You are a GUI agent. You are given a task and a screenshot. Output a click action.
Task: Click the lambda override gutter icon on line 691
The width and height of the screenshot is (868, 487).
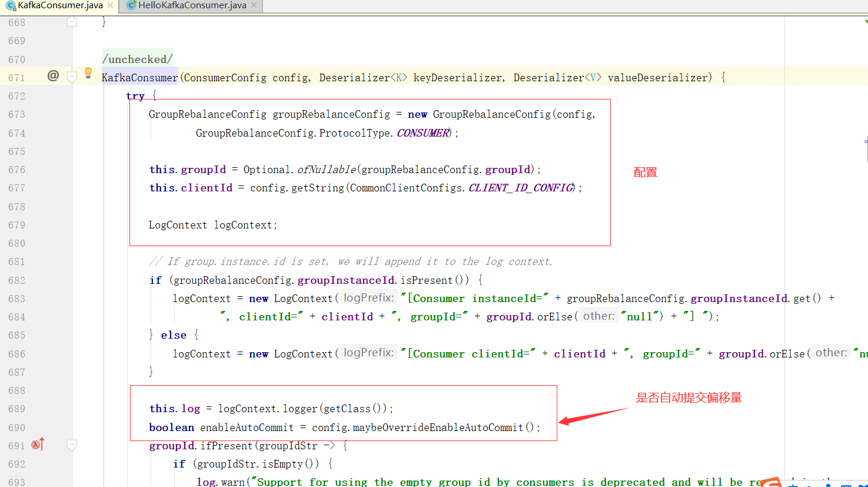click(x=38, y=445)
